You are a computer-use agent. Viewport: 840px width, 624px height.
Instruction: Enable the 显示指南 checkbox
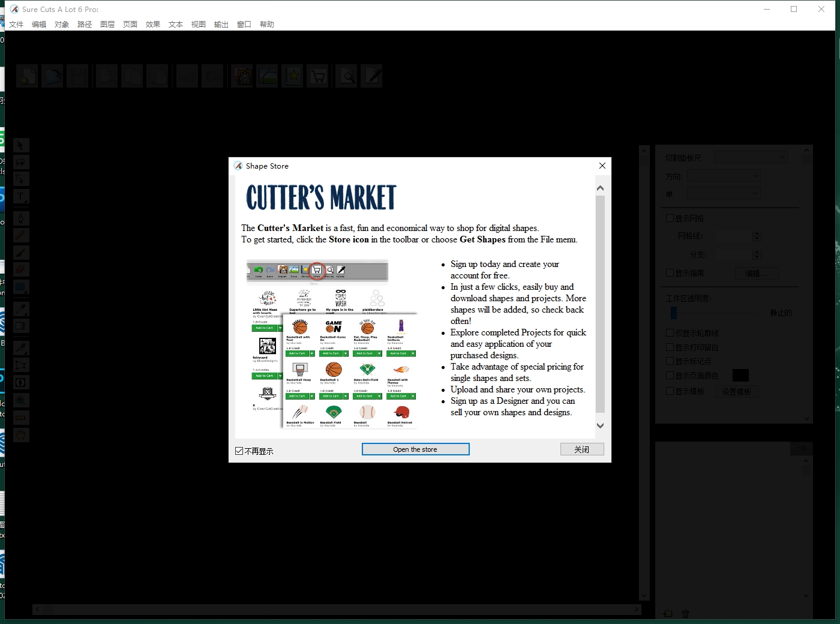[670, 273]
